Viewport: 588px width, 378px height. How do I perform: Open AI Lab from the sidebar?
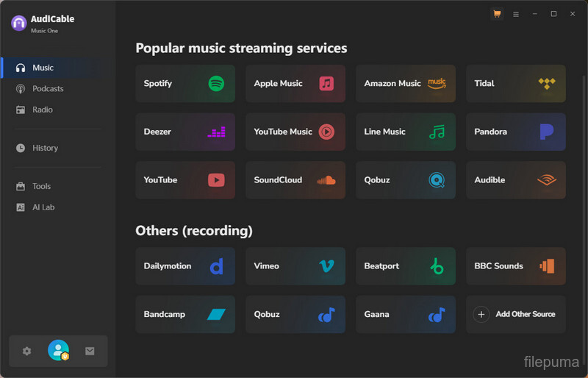click(43, 207)
